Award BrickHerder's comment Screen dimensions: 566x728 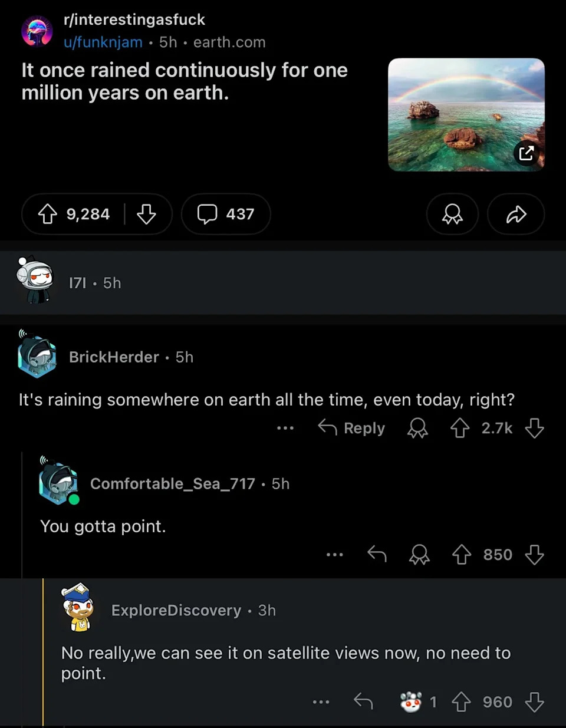coord(417,428)
